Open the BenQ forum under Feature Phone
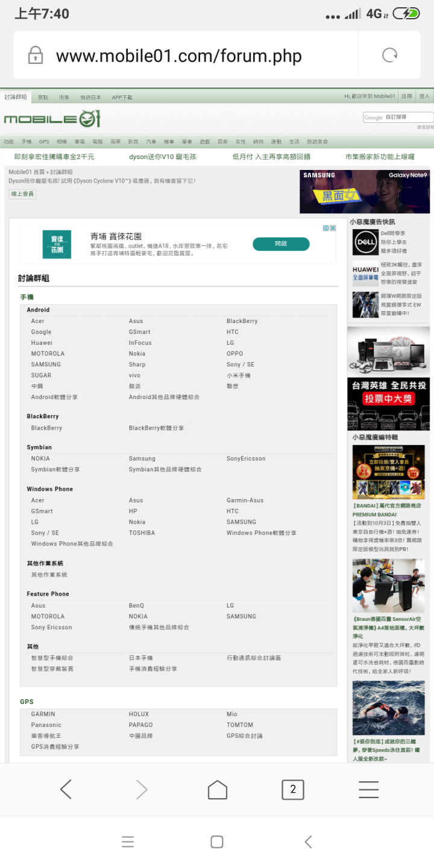The image size is (434, 868). coord(136,606)
